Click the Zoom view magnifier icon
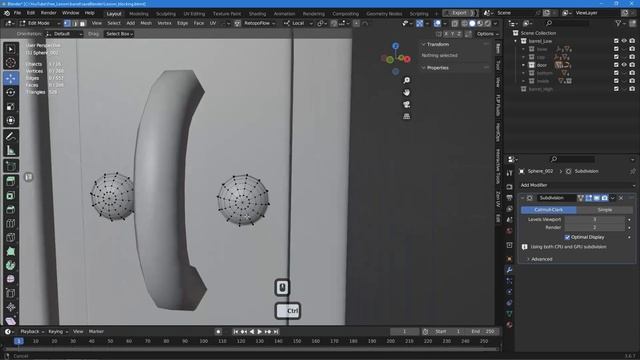Image resolution: width=640 pixels, height=360 pixels. [x=407, y=80]
